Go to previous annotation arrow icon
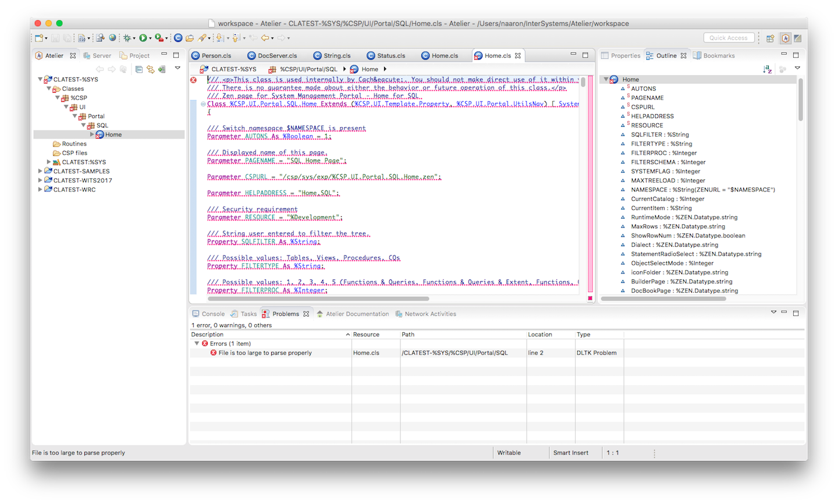Image resolution: width=838 pixels, height=504 pixels. click(x=236, y=38)
